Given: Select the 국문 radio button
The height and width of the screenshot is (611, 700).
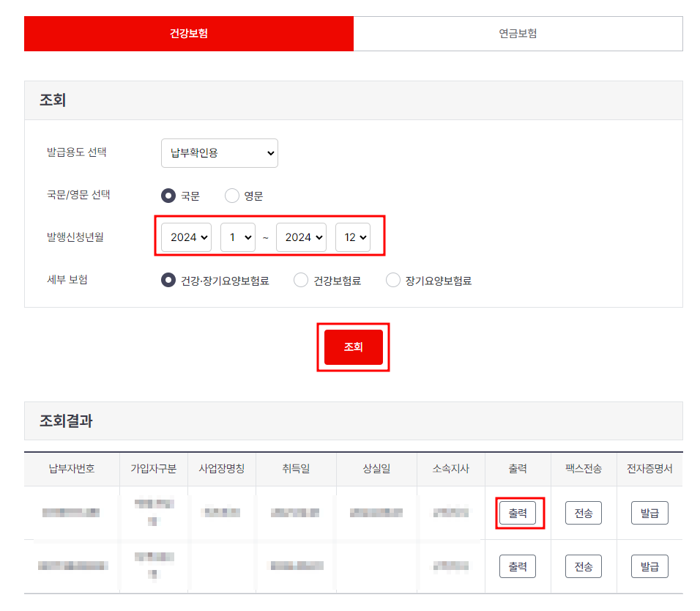Looking at the screenshot, I should click(x=168, y=195).
